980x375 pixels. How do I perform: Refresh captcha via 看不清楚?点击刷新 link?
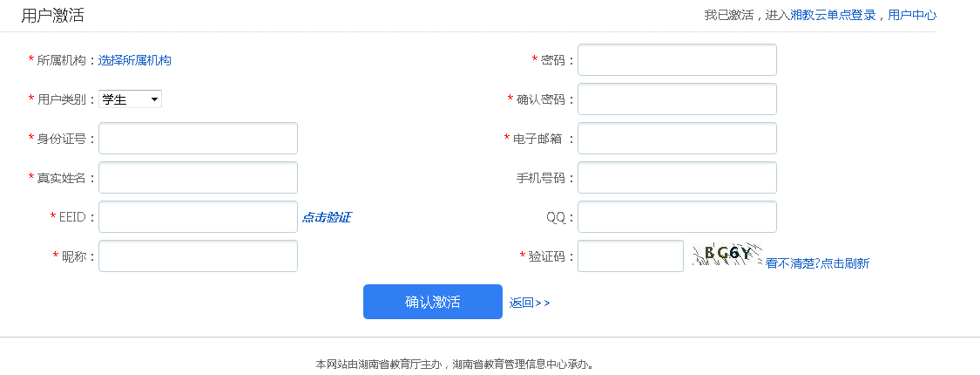click(817, 263)
